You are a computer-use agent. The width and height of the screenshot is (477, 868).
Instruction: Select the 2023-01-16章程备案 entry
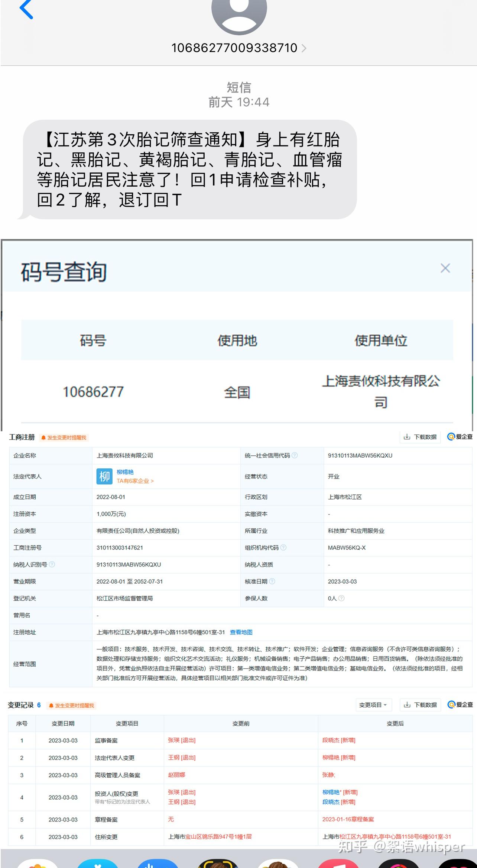tap(348, 819)
